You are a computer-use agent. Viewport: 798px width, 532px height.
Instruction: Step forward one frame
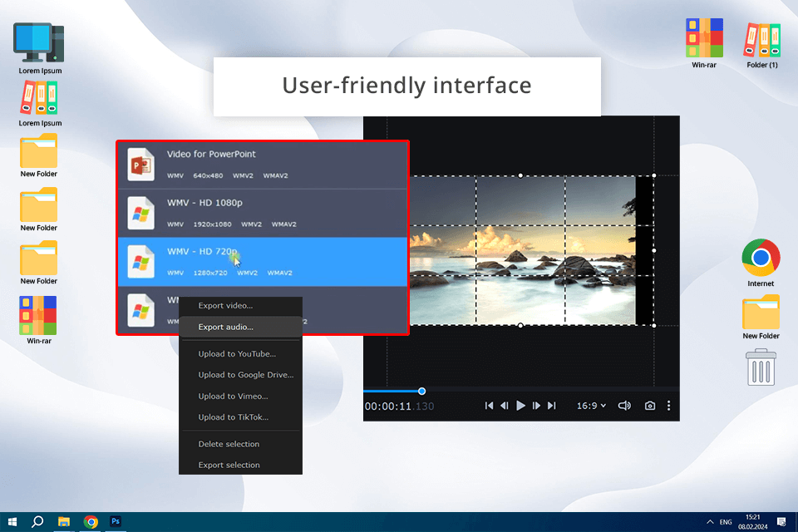coord(536,406)
